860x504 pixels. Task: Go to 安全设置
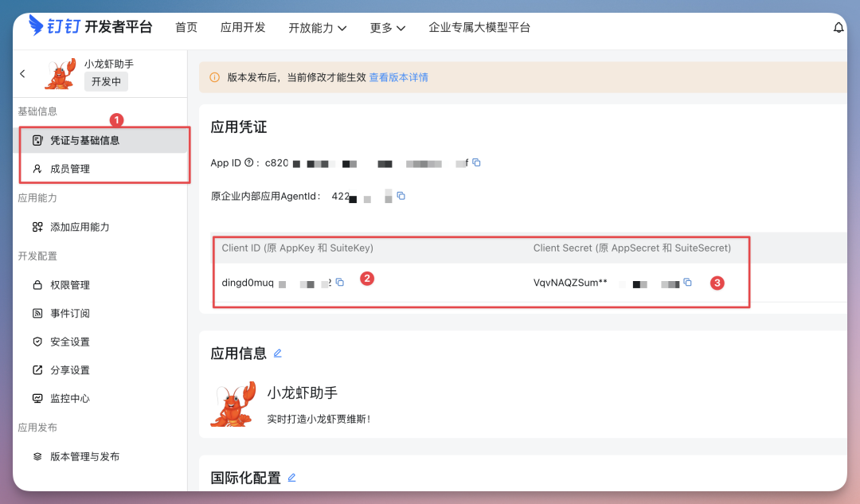click(68, 342)
